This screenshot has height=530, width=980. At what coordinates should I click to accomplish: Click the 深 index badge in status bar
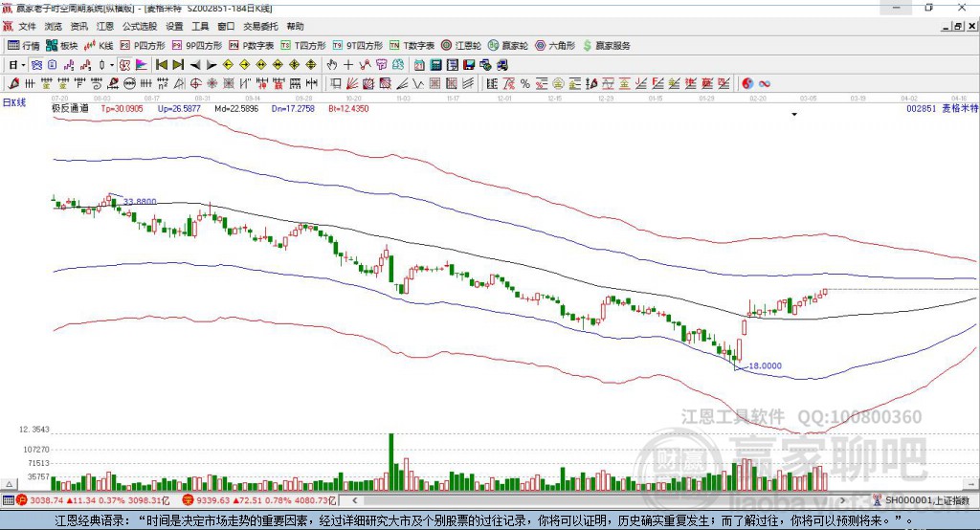(x=189, y=500)
